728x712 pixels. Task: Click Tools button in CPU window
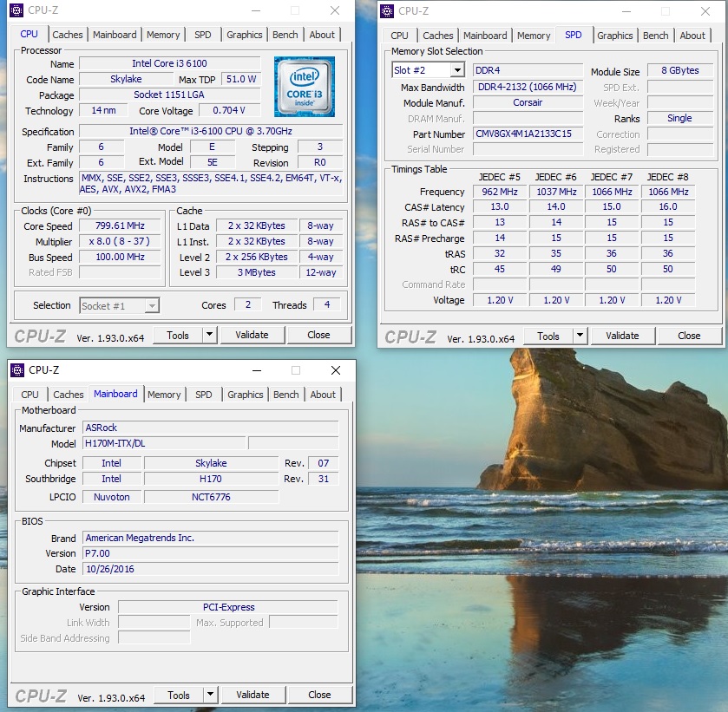click(x=178, y=335)
